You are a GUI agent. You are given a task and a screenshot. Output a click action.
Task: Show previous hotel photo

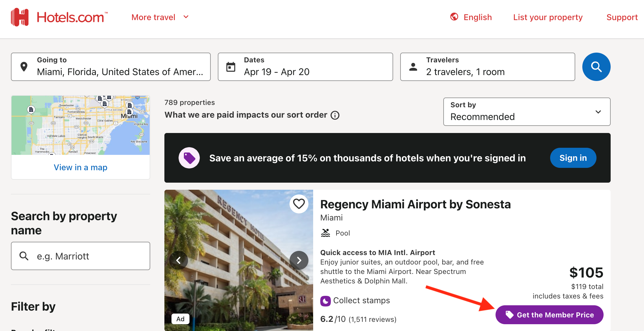coord(179,260)
